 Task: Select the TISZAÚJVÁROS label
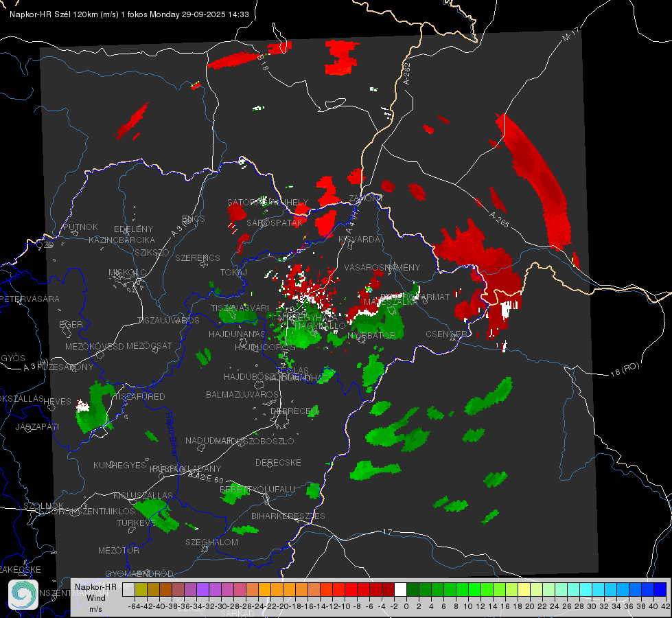click(x=168, y=321)
